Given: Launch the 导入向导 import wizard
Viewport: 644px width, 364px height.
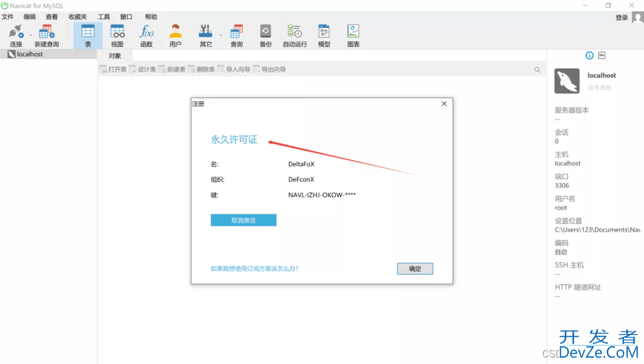Looking at the screenshot, I should point(234,70).
